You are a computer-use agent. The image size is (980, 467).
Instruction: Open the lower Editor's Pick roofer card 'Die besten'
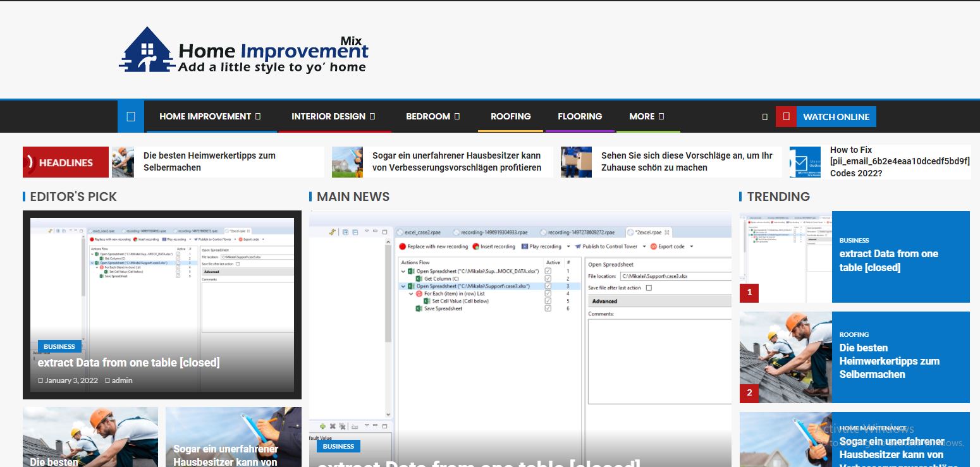click(90, 437)
